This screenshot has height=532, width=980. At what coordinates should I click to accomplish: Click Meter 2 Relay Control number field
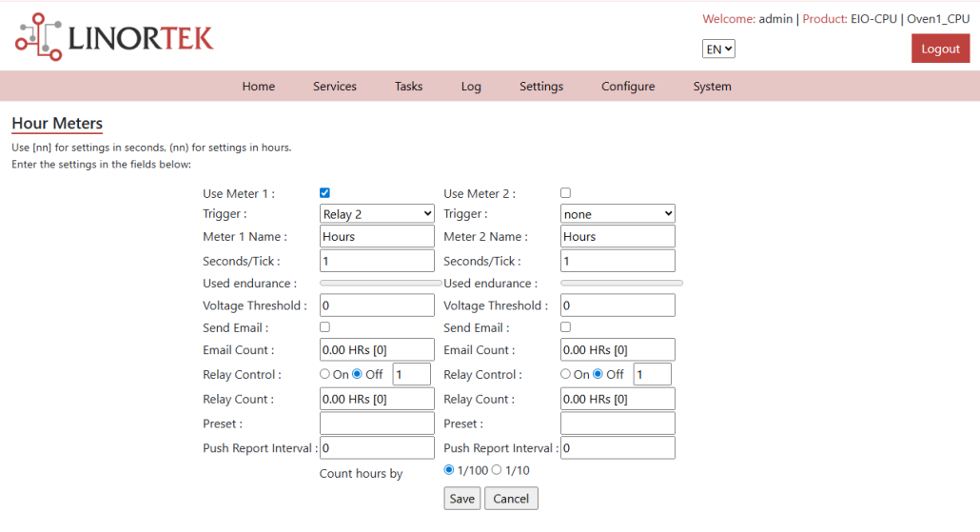[653, 374]
